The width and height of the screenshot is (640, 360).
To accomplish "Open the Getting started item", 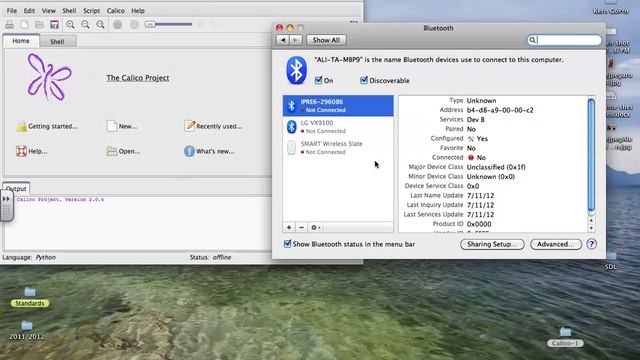I will click(x=47, y=127).
